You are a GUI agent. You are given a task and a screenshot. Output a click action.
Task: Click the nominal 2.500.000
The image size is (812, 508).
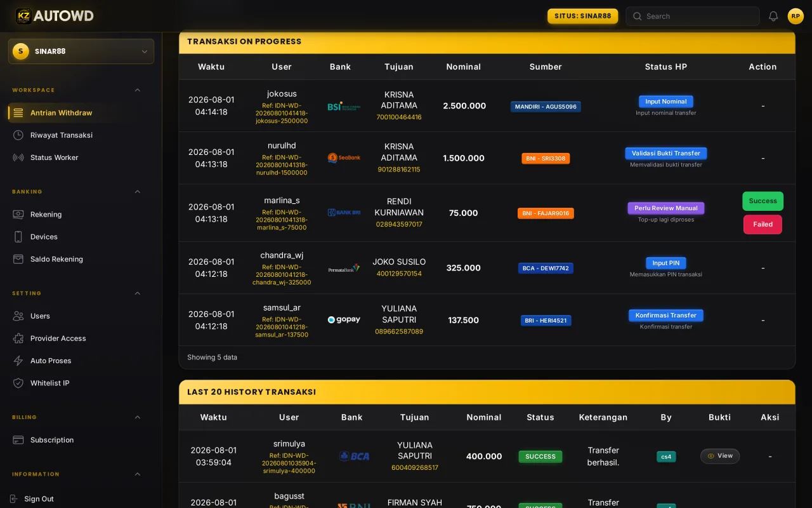(464, 106)
